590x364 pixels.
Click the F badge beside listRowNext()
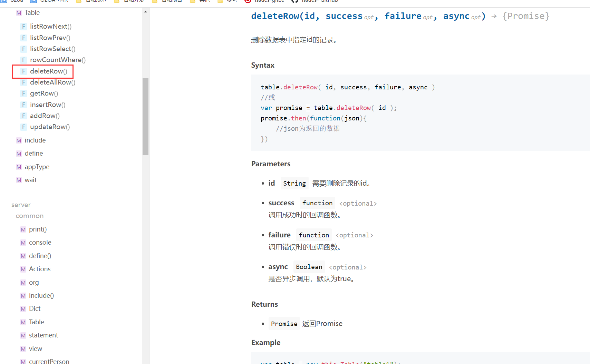(x=23, y=27)
